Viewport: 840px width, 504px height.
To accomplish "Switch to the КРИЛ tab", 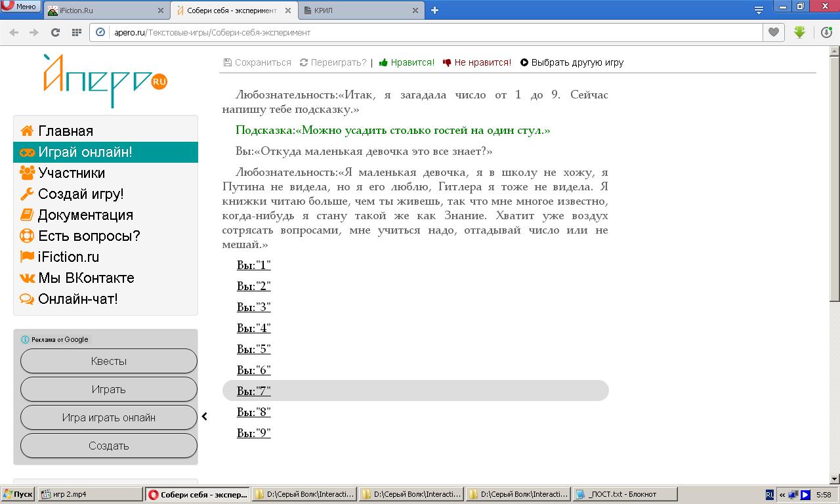I will 361,10.
